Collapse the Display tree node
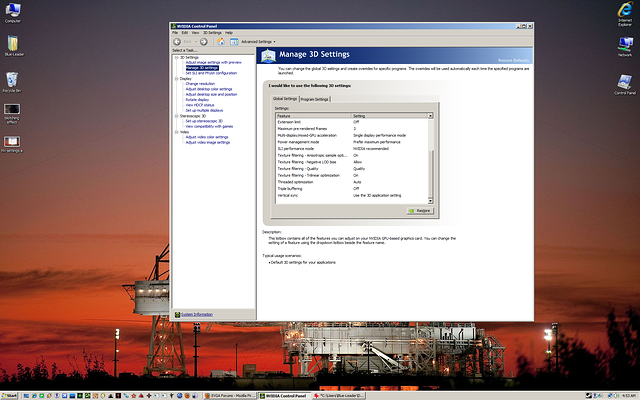This screenshot has width=640, height=400. [x=176, y=78]
